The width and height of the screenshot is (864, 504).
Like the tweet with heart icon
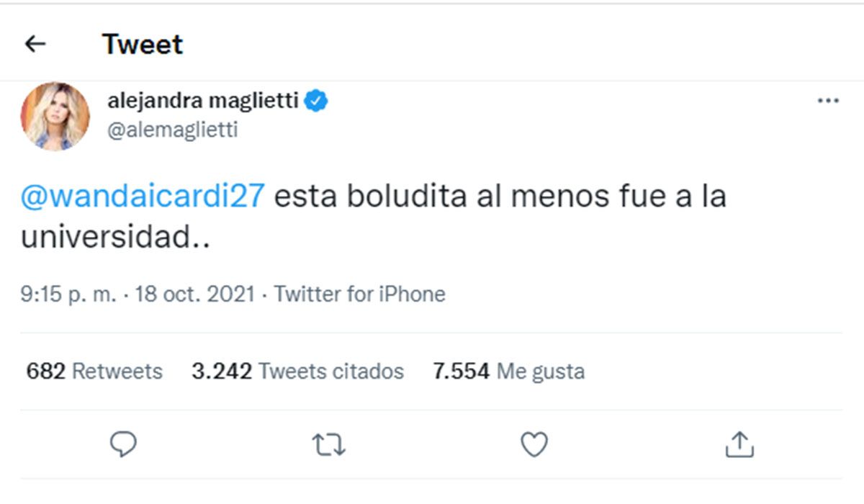534,444
